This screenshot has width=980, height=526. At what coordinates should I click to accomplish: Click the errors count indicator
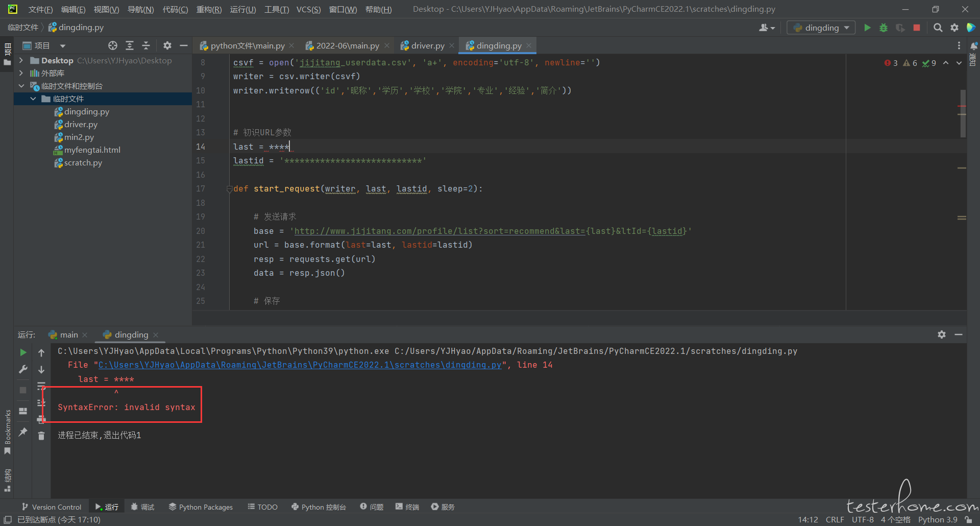[x=891, y=63]
